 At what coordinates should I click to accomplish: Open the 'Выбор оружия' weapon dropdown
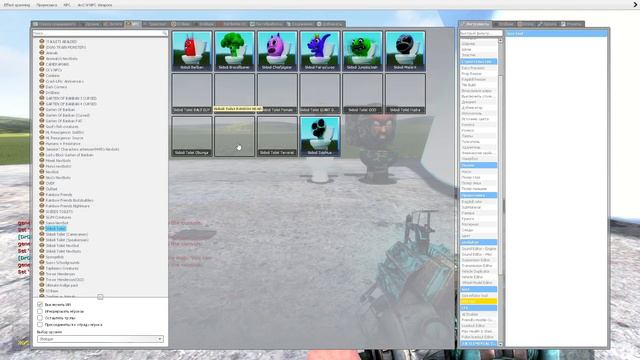(100, 339)
